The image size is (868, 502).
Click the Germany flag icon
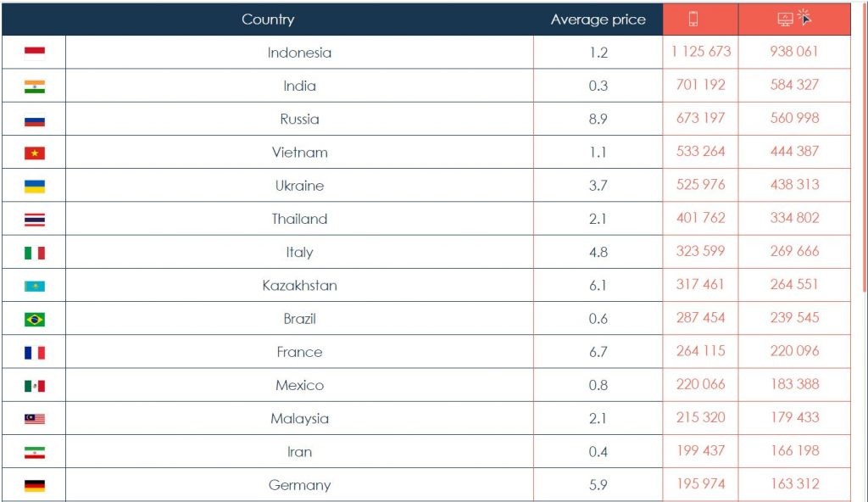click(35, 486)
